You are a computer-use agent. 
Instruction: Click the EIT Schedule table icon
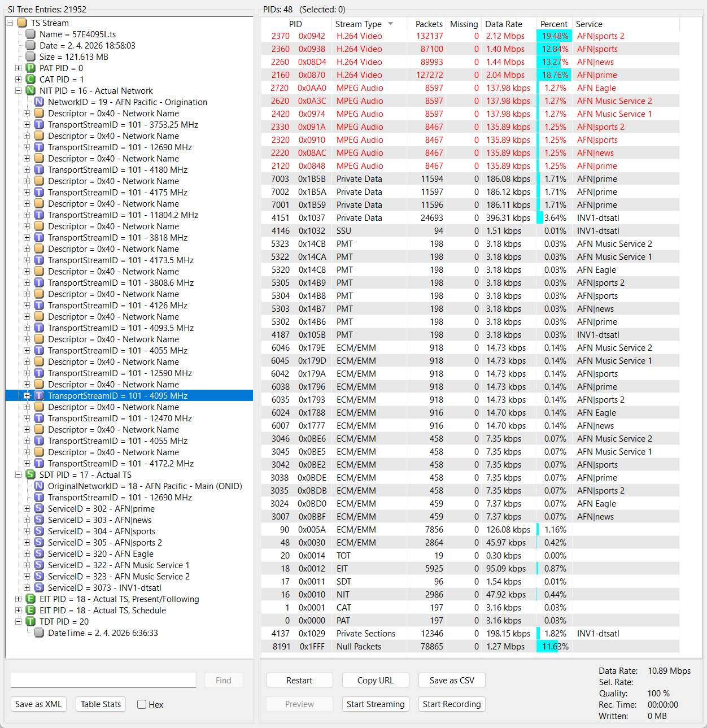(x=30, y=611)
